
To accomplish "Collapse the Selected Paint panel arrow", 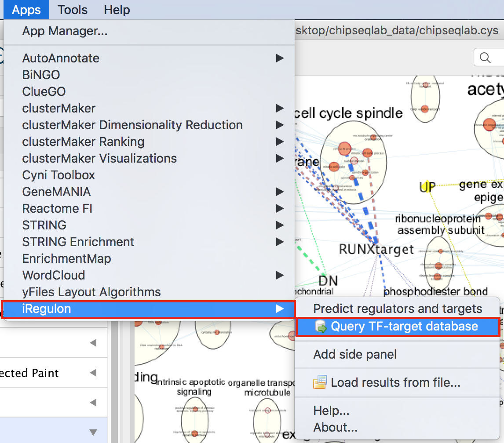I will coord(93,373).
